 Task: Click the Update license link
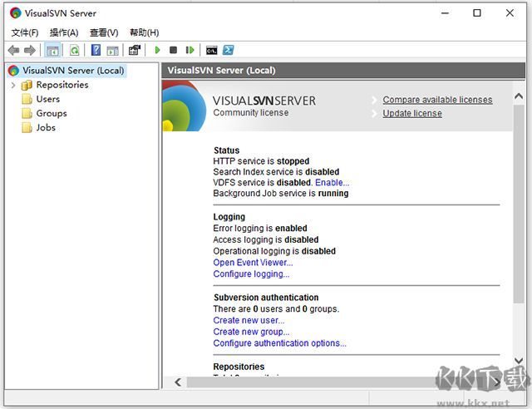pos(412,113)
